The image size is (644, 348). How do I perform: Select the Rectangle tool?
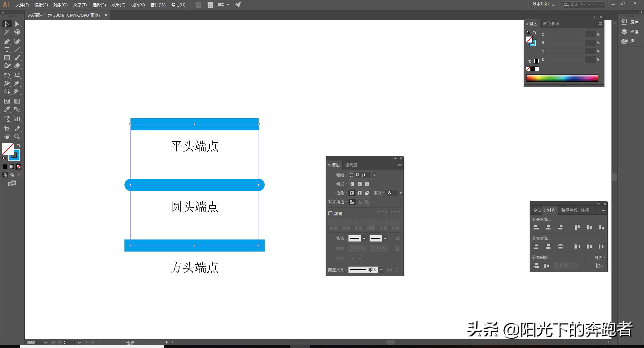pos(7,57)
